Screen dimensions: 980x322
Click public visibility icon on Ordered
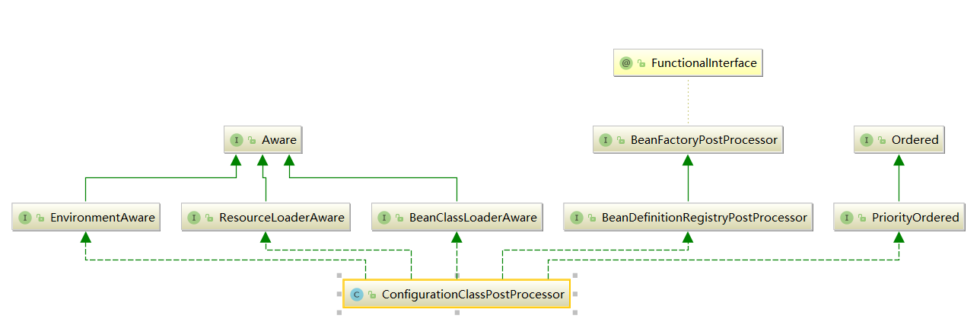pyautogui.click(x=882, y=141)
